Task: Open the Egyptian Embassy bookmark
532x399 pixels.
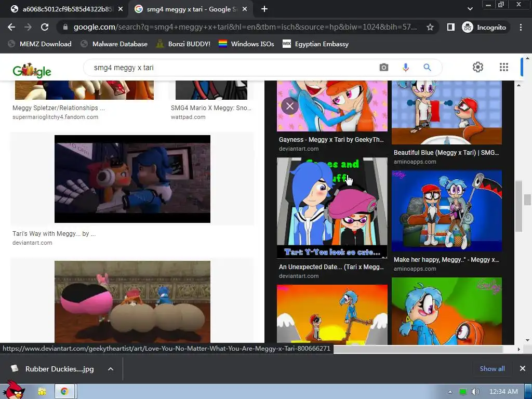Action: 315,44
